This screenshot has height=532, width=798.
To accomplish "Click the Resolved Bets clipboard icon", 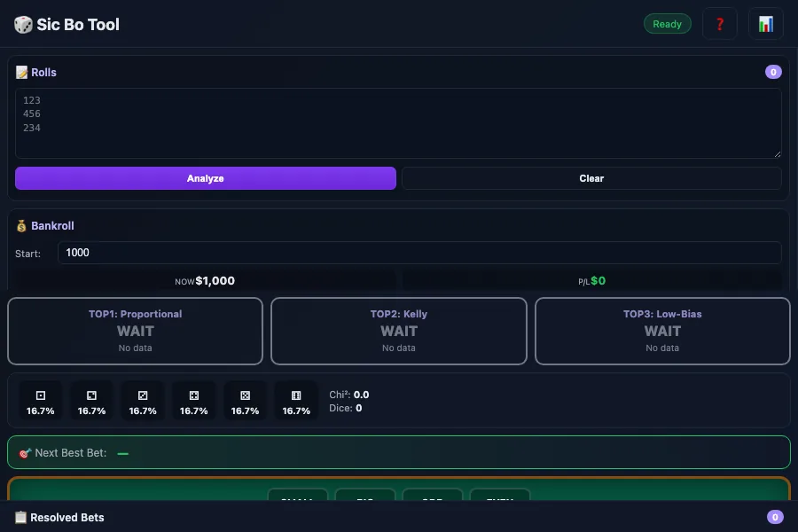I will [x=20, y=517].
